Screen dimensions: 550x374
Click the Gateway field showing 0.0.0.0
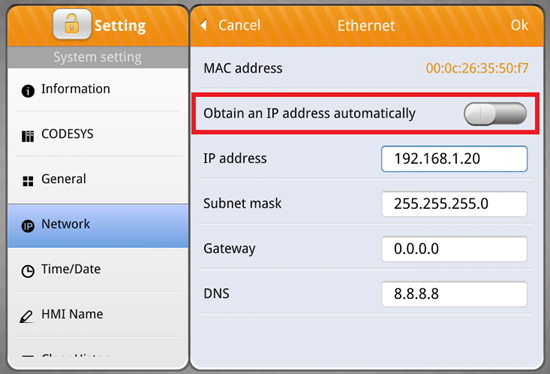click(454, 249)
